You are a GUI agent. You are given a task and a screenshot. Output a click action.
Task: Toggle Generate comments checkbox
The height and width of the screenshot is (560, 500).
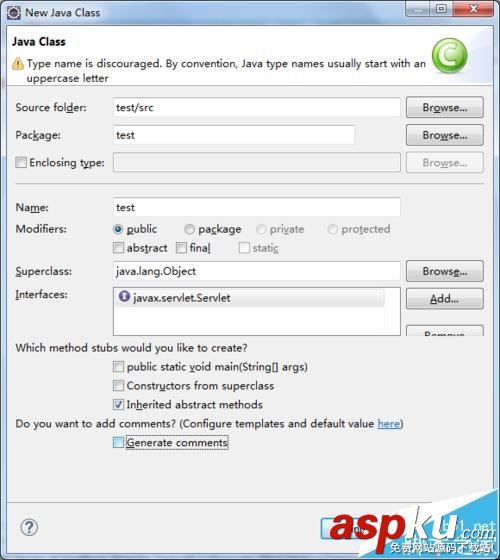[x=118, y=442]
